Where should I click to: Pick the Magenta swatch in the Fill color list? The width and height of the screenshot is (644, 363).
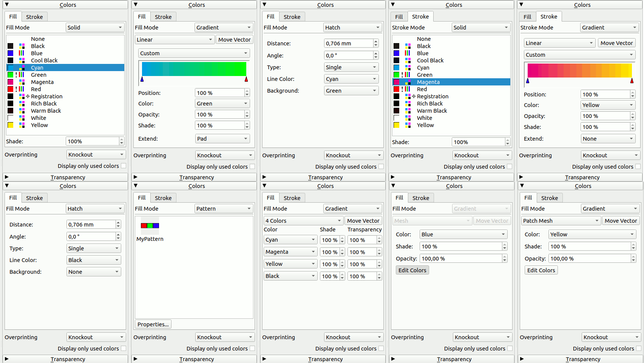coord(11,82)
